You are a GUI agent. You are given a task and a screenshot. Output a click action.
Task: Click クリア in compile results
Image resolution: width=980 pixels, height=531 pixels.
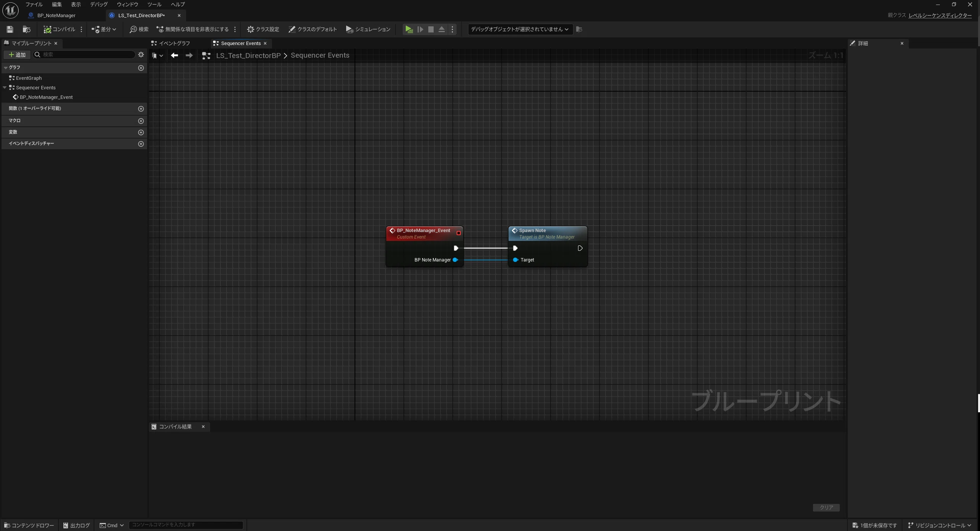(x=826, y=507)
